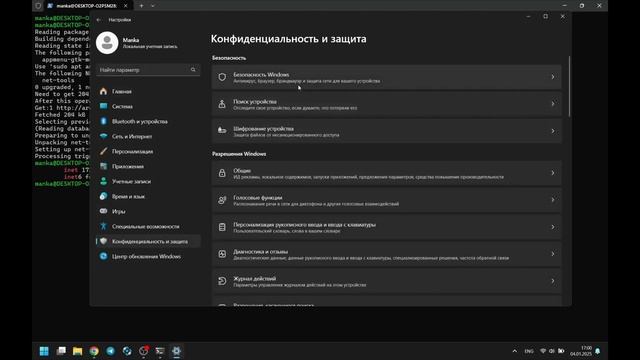This screenshot has height=360, width=640.
Task: Open Центр обновления Windows in sidebar
Action: 148,256
